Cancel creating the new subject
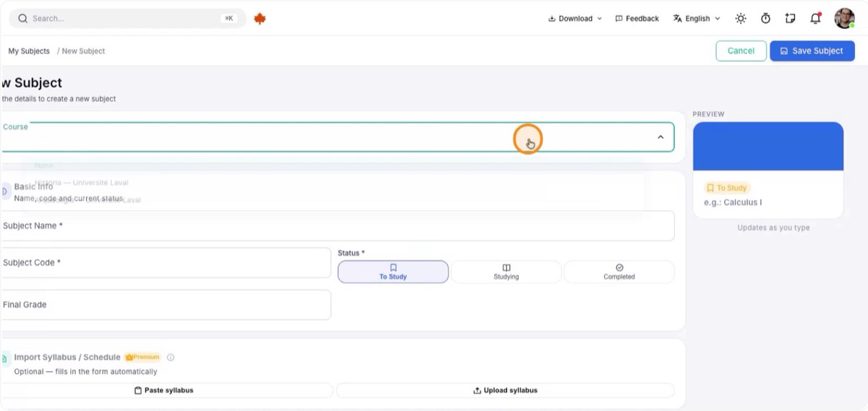 click(x=741, y=51)
